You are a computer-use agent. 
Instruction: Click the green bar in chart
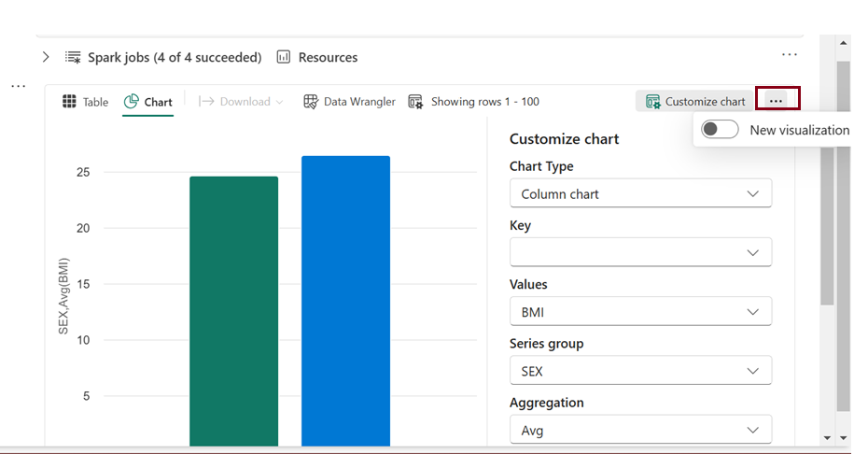(x=233, y=308)
